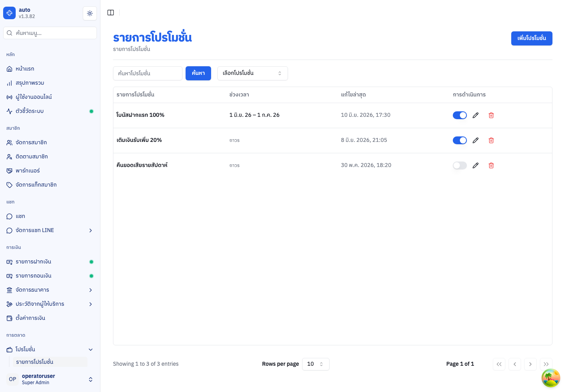Click the 30 พ.ค. 2026, 18:20 timestamp

point(366,165)
